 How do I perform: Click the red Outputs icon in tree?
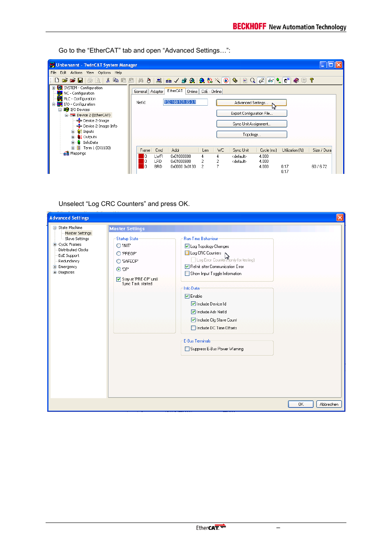click(x=79, y=137)
